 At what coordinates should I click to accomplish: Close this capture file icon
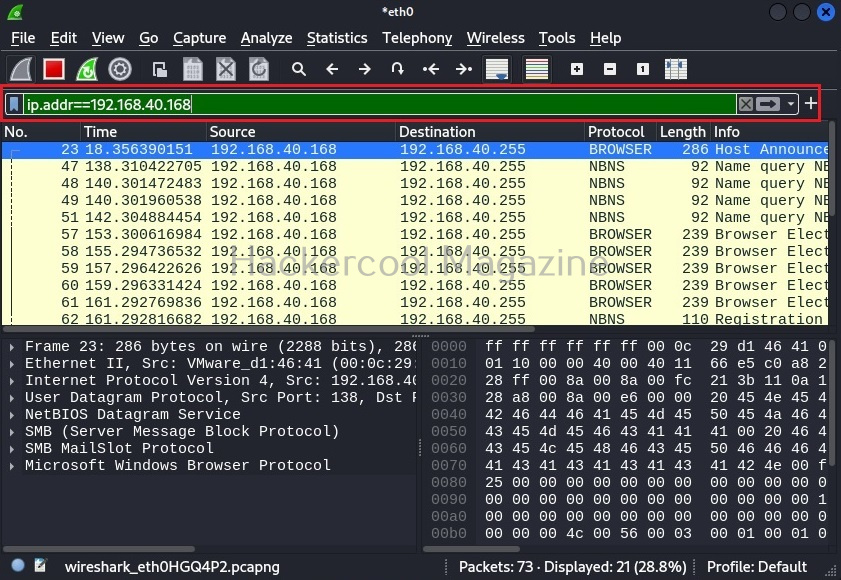coord(226,69)
